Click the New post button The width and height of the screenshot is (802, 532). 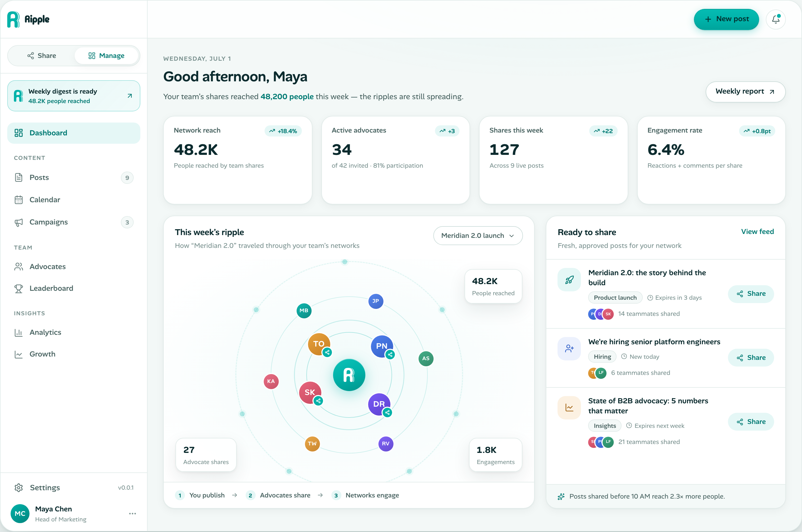[x=726, y=19]
